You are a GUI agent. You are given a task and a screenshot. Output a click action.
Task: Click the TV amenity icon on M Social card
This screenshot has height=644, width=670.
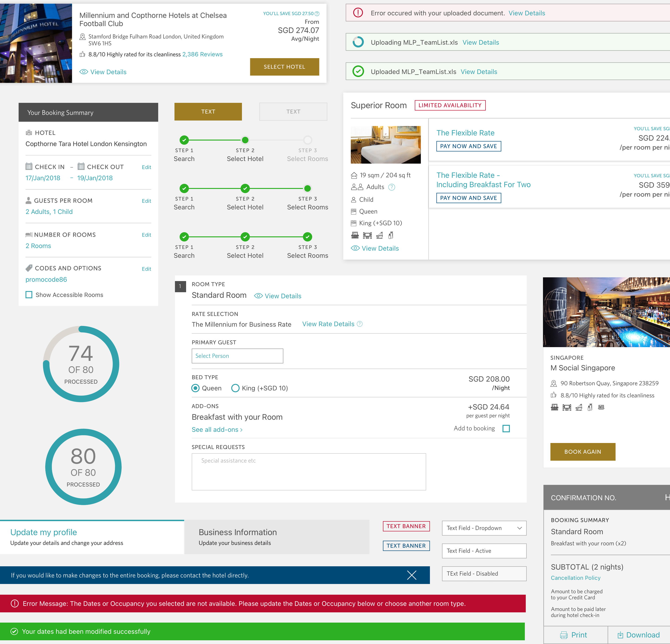tap(567, 407)
